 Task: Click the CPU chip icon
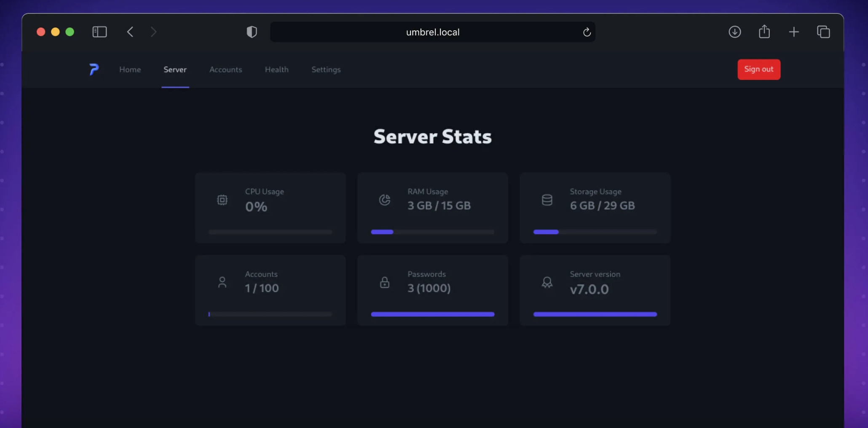pos(222,200)
